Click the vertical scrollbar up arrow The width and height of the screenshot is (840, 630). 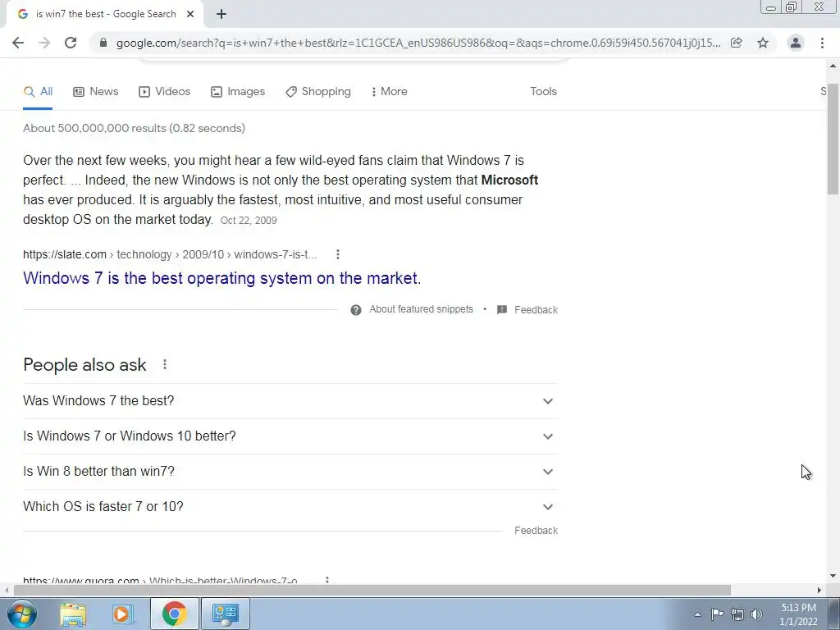pos(833,66)
